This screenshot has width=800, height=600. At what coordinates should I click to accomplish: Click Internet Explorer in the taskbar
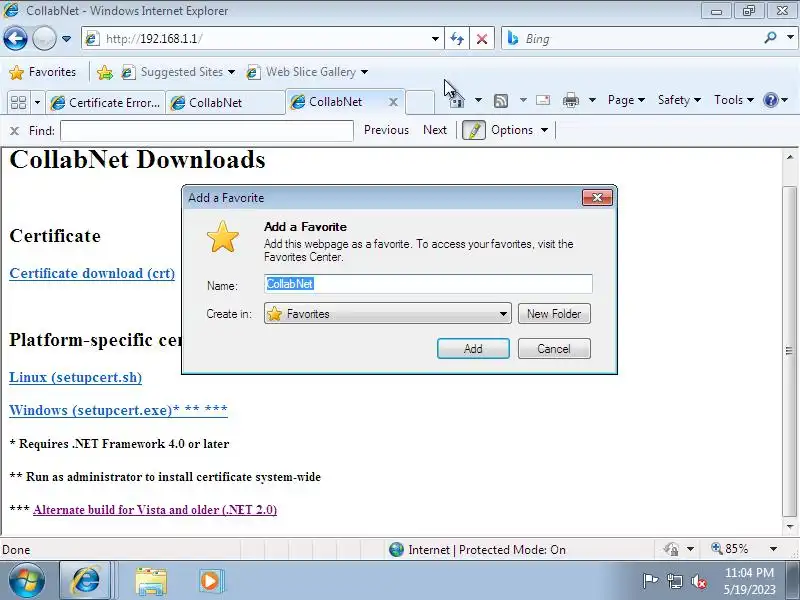point(85,581)
